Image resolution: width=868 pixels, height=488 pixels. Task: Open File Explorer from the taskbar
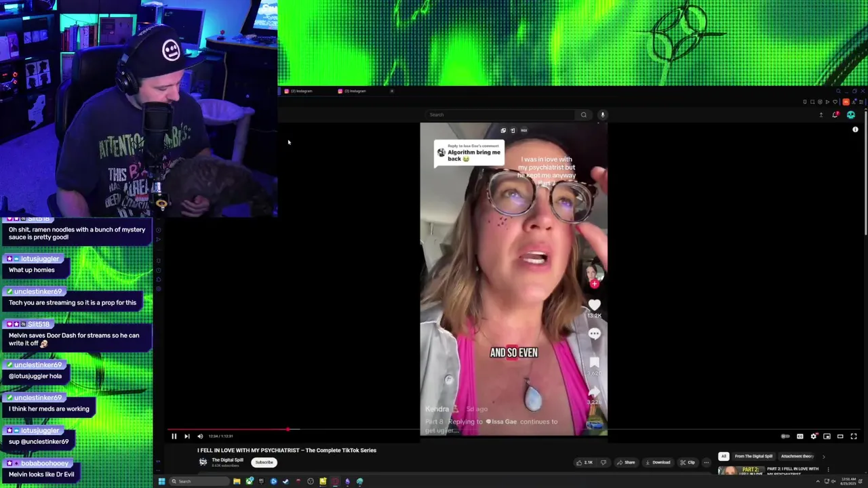pyautogui.click(x=237, y=481)
